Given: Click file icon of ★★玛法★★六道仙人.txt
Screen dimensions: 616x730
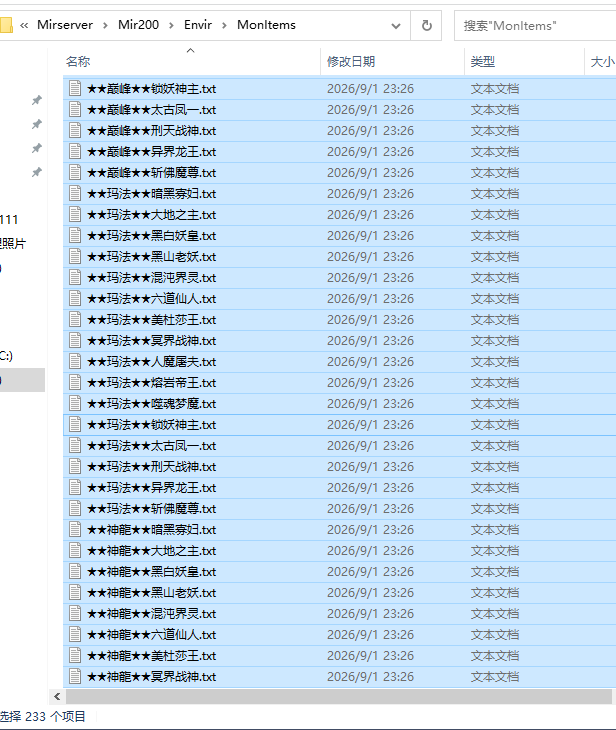Looking at the screenshot, I should click(x=75, y=298).
